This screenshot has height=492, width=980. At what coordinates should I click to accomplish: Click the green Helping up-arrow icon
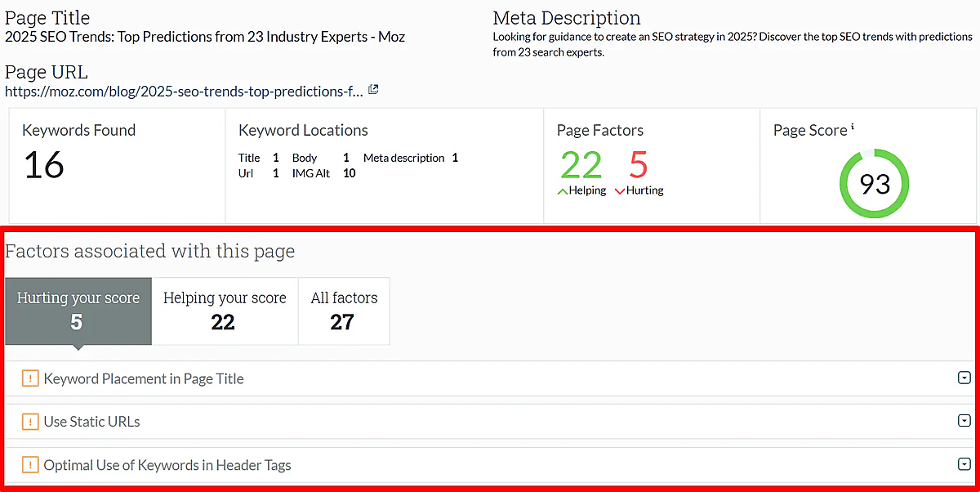(562, 191)
